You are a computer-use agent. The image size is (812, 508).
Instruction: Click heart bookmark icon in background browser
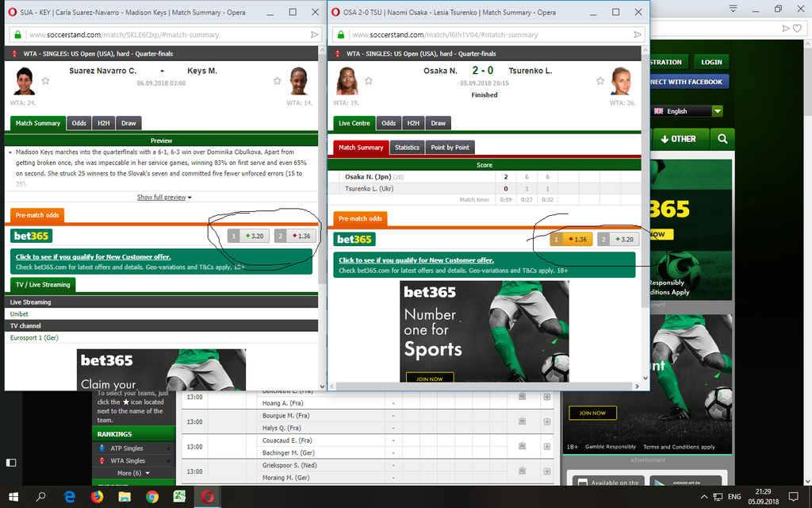click(x=798, y=29)
